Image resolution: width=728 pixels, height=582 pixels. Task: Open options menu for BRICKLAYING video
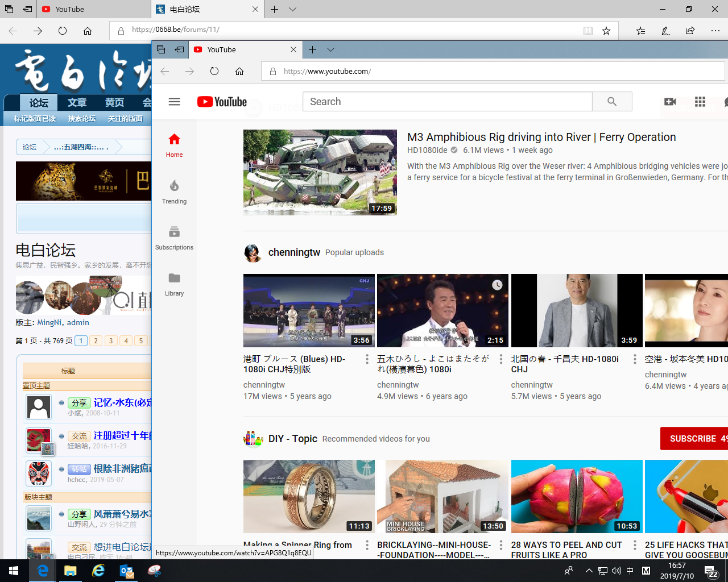pyautogui.click(x=501, y=545)
